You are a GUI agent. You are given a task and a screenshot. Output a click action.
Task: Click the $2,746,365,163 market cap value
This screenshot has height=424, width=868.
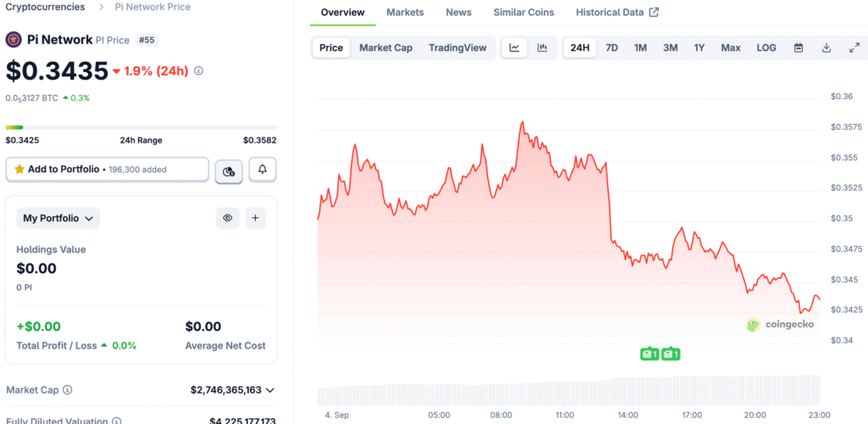click(225, 390)
